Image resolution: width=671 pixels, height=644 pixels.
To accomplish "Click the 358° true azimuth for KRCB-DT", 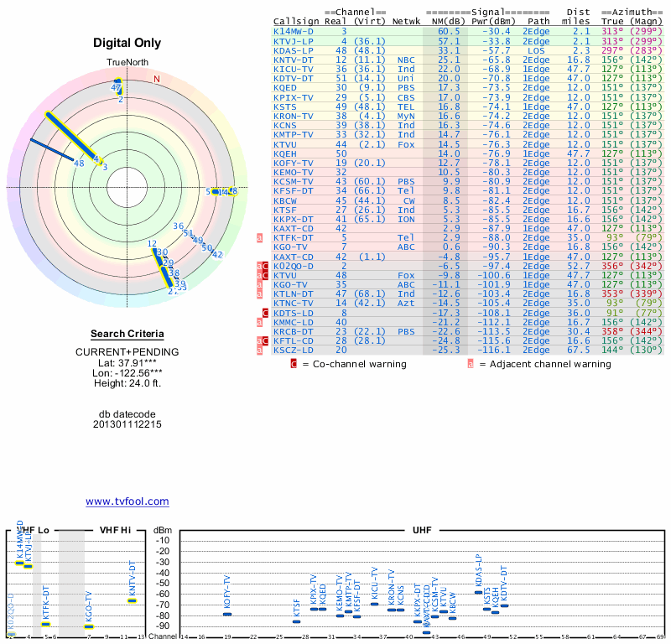I will (612, 331).
